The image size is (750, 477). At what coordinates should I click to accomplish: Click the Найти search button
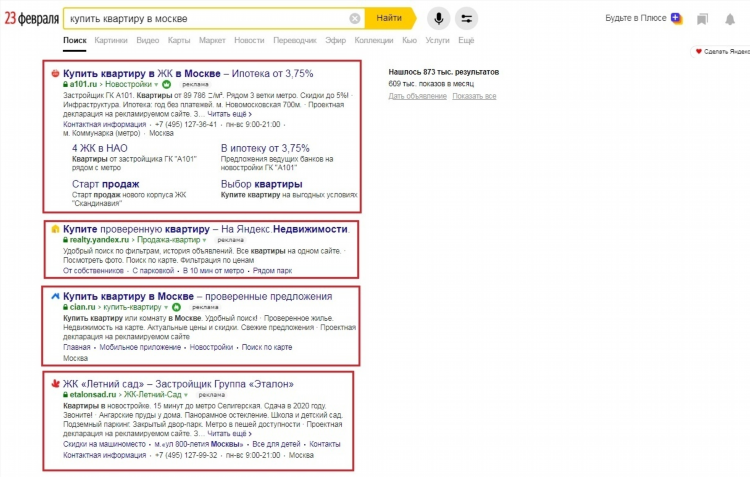(x=389, y=18)
